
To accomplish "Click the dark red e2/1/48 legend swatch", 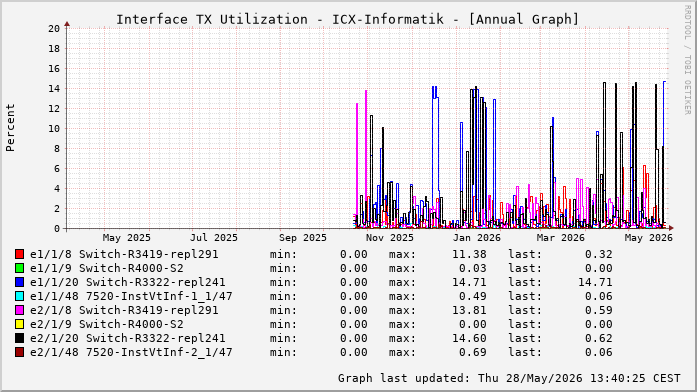I will pyautogui.click(x=20, y=352).
